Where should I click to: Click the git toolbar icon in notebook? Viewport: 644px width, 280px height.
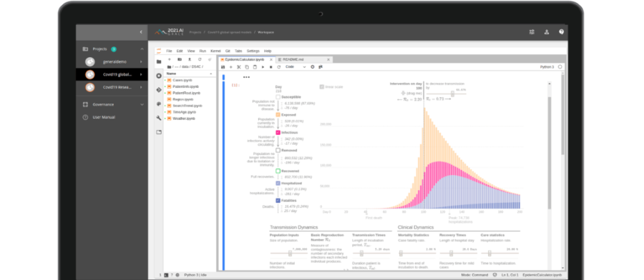pyautogui.click(x=321, y=66)
